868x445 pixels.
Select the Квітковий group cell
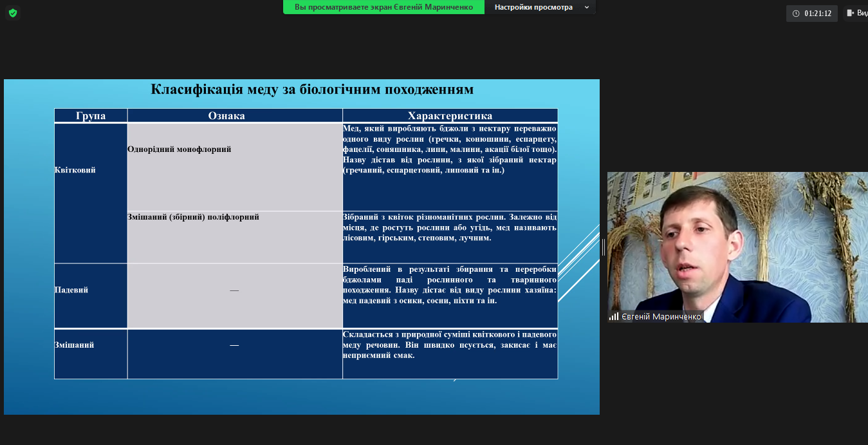point(75,170)
